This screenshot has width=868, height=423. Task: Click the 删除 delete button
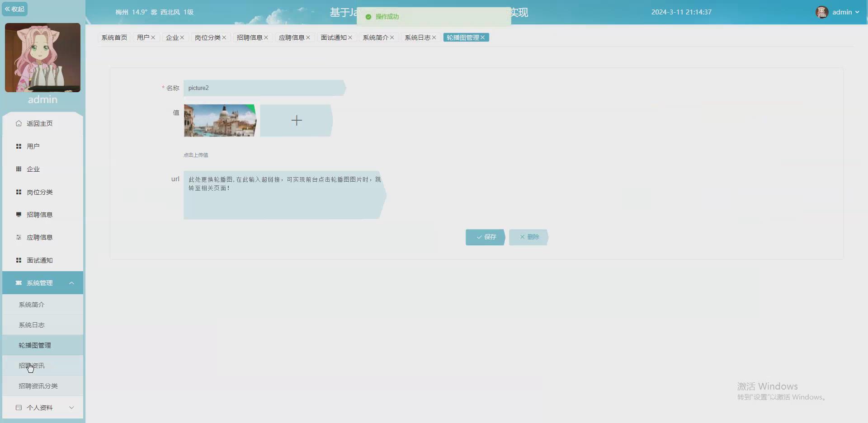528,237
